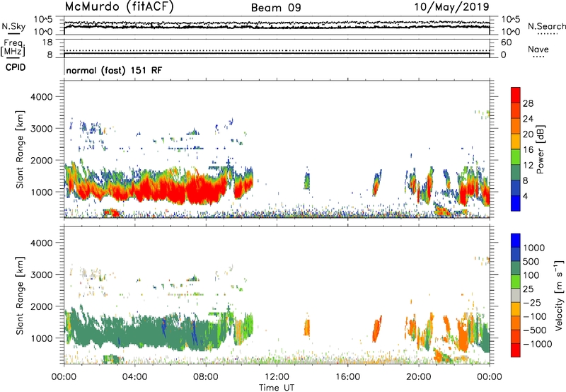
Task: Click the '4000' tick in the power panel
Action: [42, 97]
